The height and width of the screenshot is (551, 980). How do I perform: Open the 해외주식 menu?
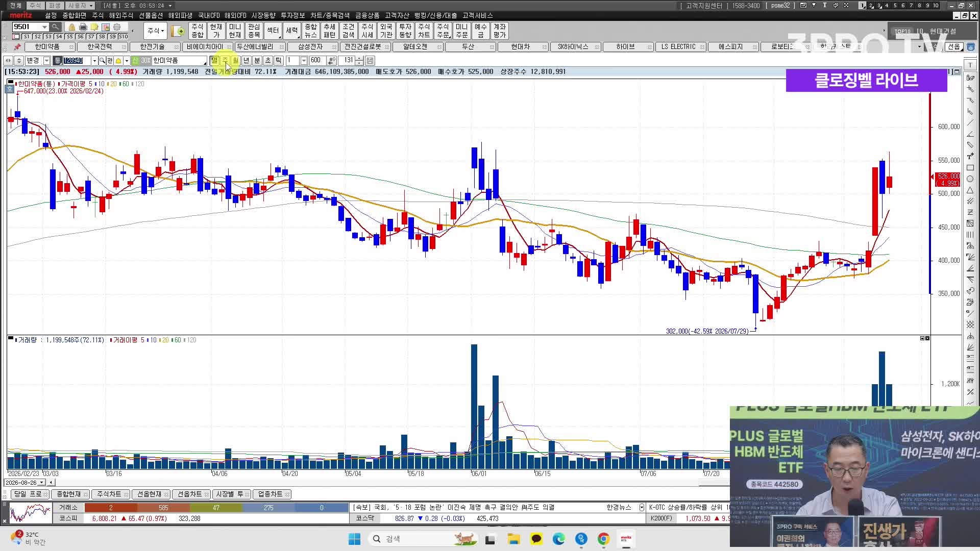[121, 16]
